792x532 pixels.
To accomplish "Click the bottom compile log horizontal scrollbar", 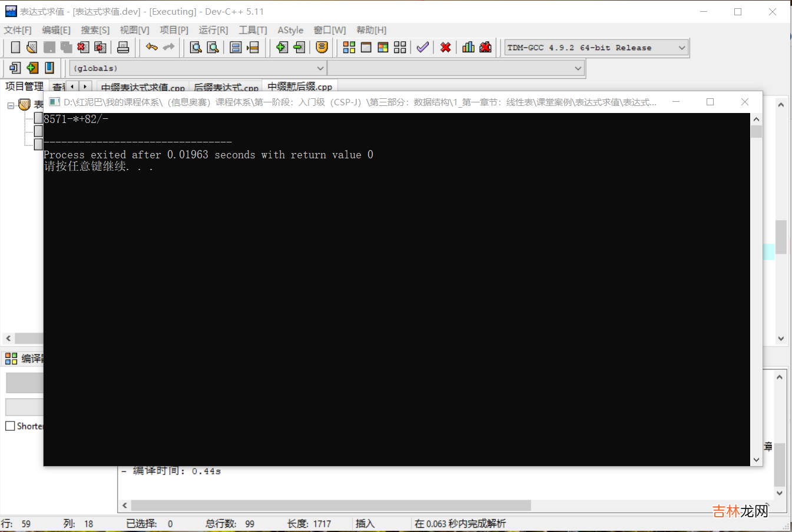I will point(331,506).
